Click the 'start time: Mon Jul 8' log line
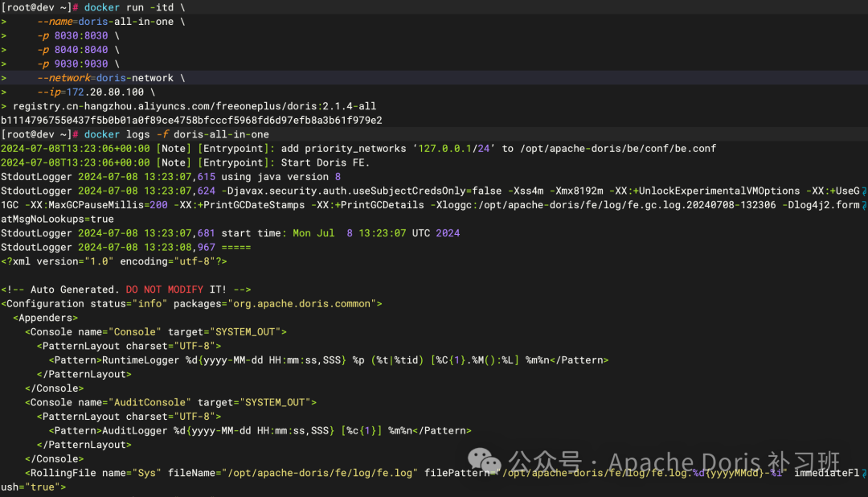This screenshot has height=497, width=868. (x=231, y=233)
